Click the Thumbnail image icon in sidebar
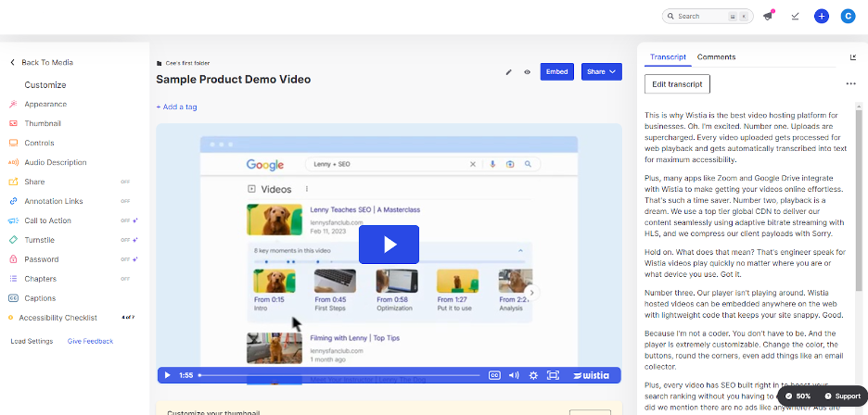This screenshot has width=868, height=415. coord(13,123)
